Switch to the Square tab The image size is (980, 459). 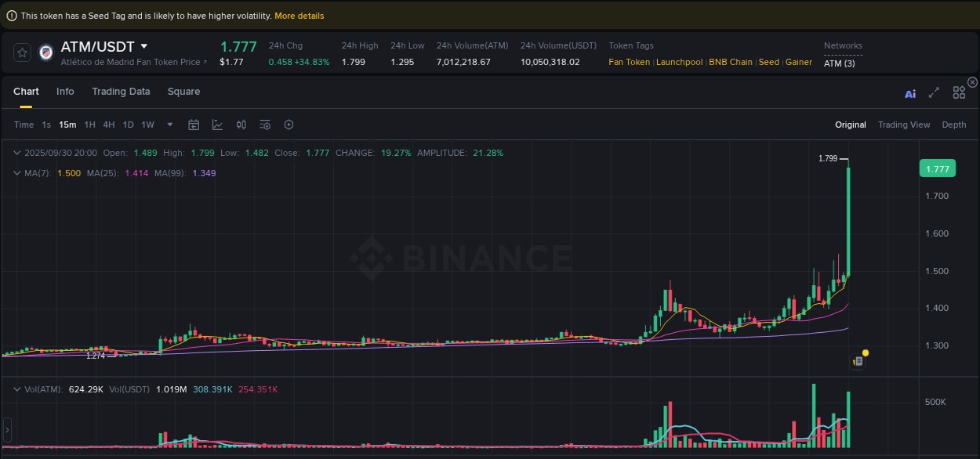(x=183, y=92)
